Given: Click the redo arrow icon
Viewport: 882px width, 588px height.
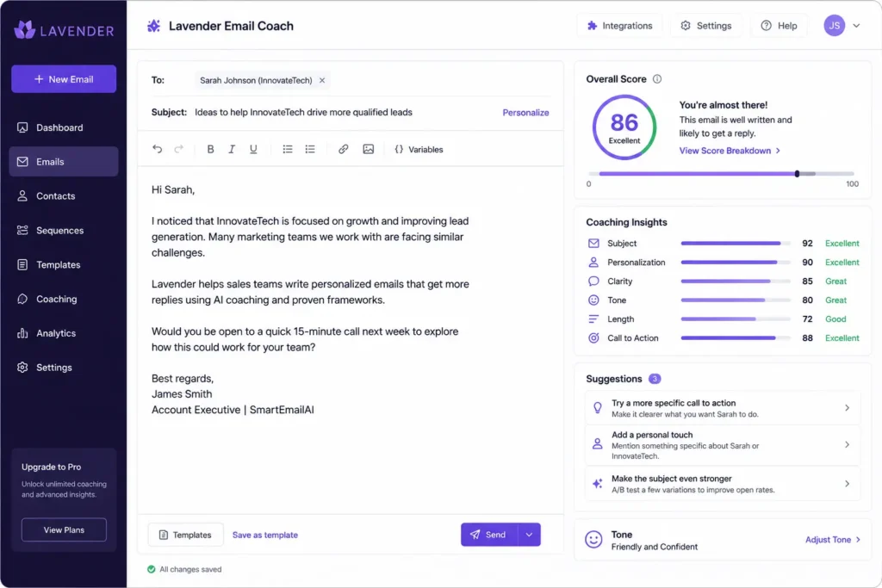Looking at the screenshot, I should click(x=179, y=149).
